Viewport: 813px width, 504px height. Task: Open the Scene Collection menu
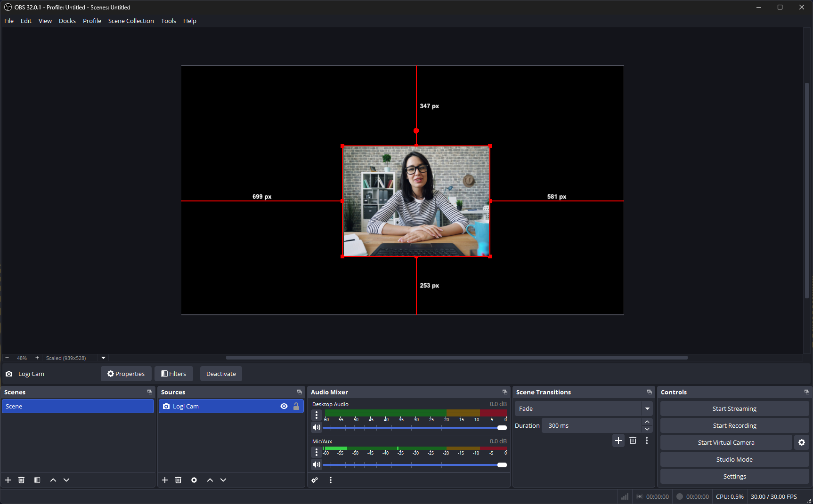pos(131,21)
